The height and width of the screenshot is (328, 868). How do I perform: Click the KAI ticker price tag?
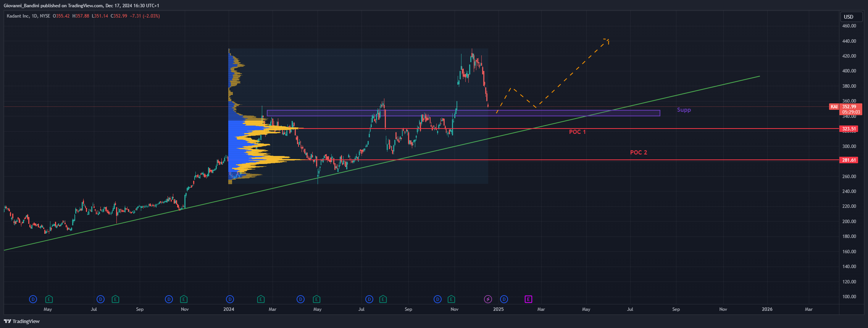pyautogui.click(x=834, y=107)
